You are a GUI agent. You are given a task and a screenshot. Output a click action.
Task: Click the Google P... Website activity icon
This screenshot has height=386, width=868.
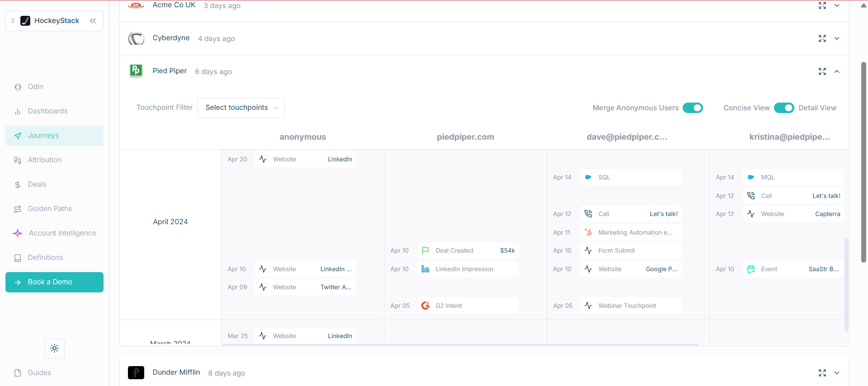(588, 269)
